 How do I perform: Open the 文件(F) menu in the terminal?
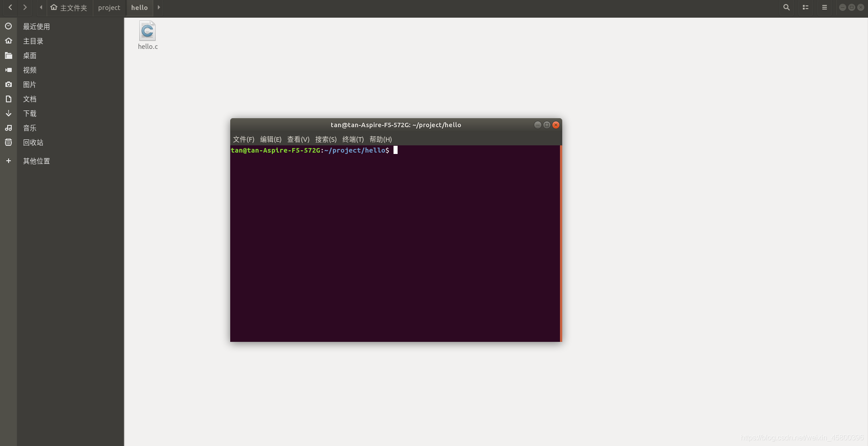[x=243, y=139]
